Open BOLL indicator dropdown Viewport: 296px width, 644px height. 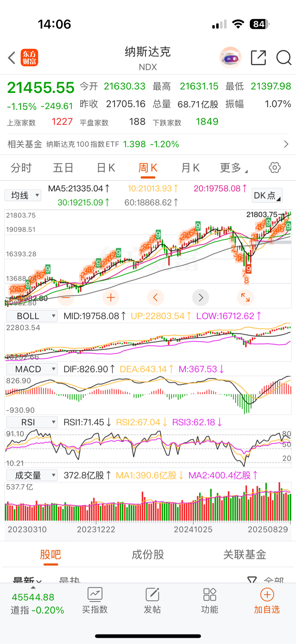pyautogui.click(x=32, y=316)
